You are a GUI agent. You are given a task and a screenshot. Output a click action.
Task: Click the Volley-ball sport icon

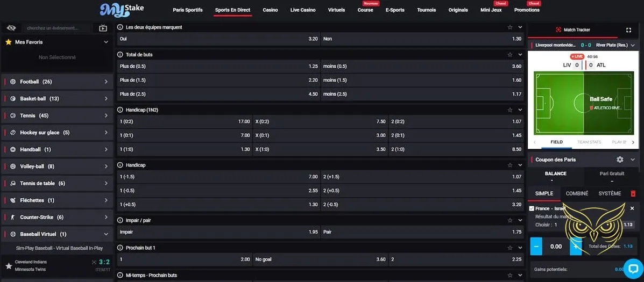[x=13, y=167]
